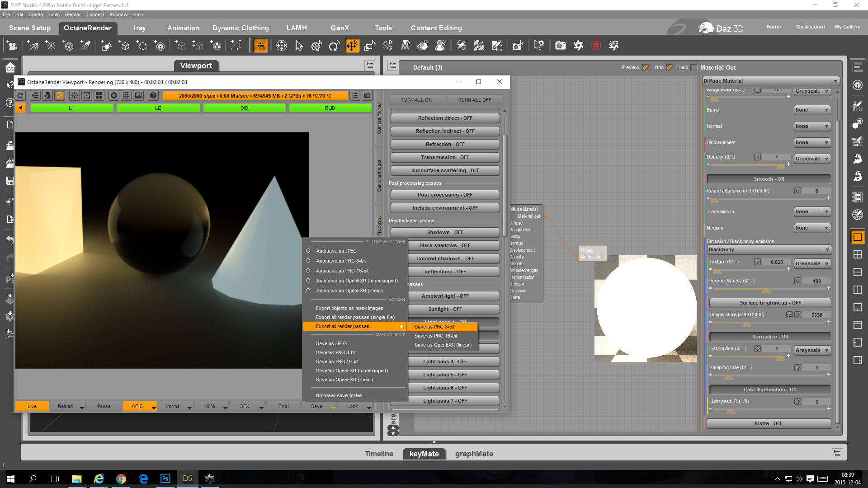Choose Save as PNG 16-bit in submenu

tap(435, 336)
